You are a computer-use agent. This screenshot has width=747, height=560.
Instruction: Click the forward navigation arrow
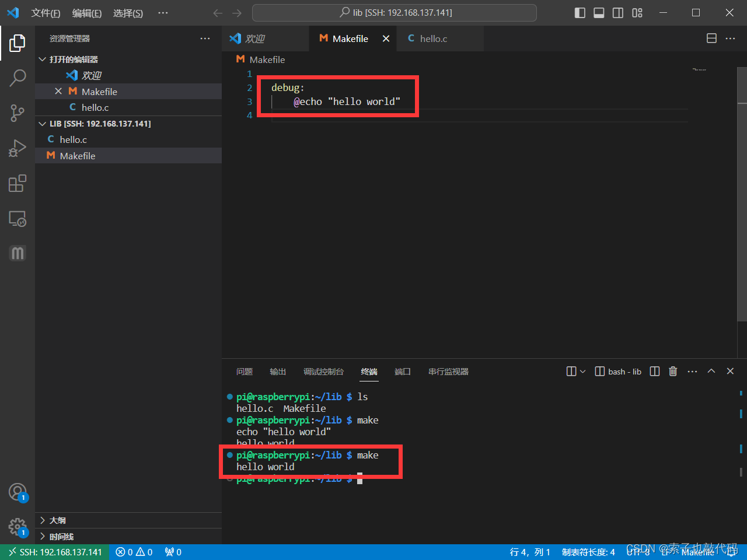236,13
